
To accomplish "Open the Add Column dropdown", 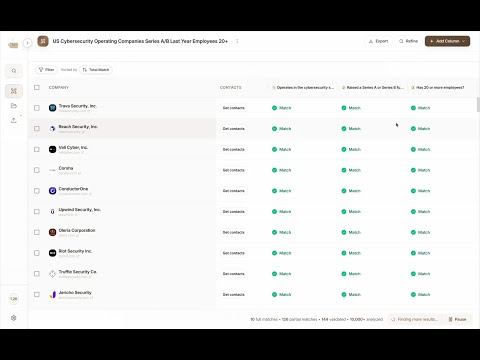I will (x=447, y=41).
